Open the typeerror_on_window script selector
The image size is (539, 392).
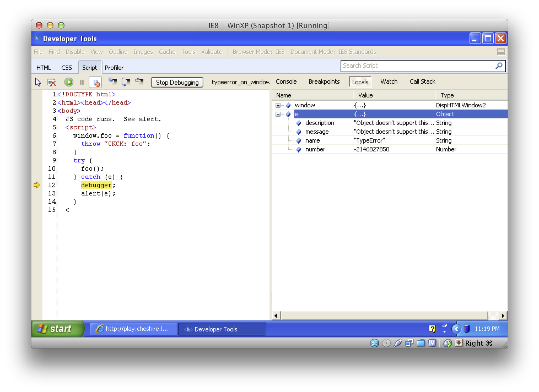[x=240, y=82]
